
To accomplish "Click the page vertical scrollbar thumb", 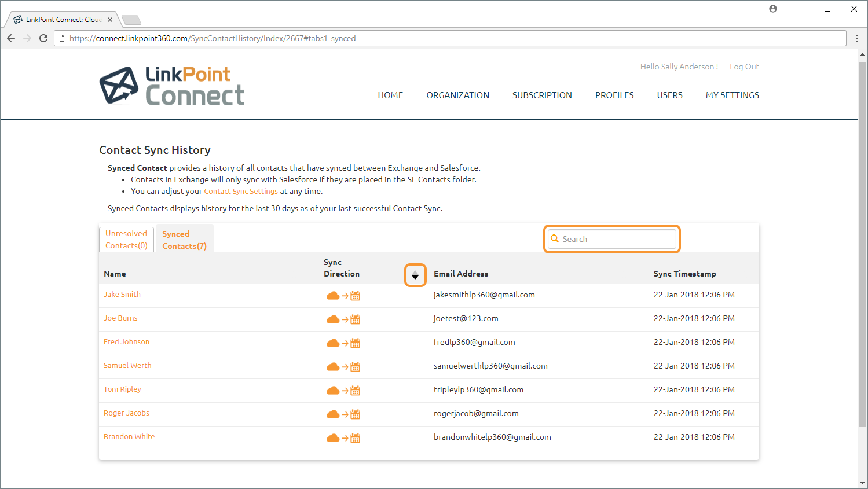I will pyautogui.click(x=863, y=244).
